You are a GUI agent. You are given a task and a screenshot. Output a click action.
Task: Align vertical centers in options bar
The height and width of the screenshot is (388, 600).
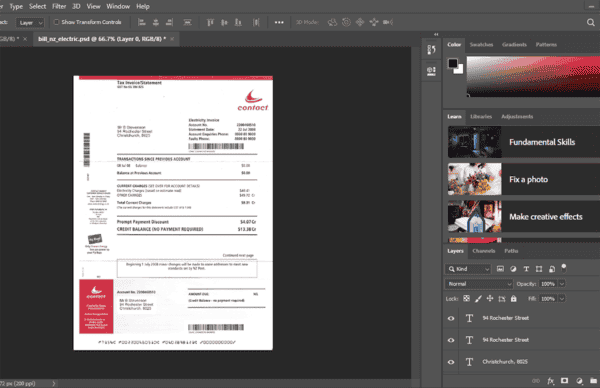[x=224, y=23]
